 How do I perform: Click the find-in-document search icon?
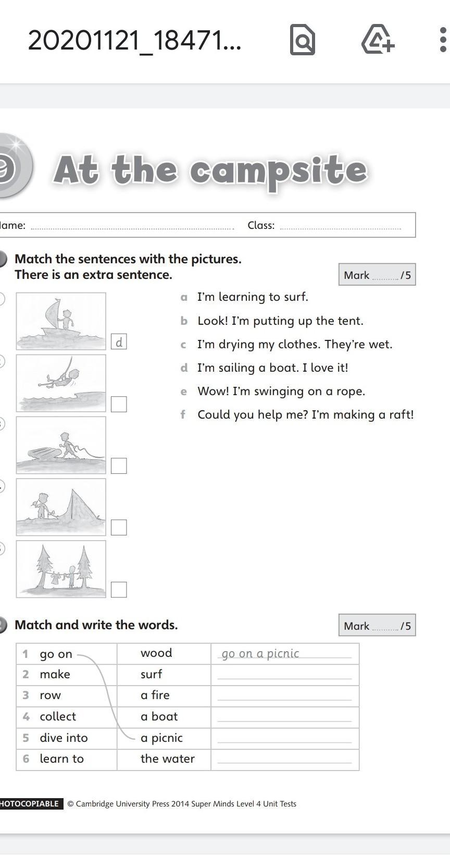(302, 40)
